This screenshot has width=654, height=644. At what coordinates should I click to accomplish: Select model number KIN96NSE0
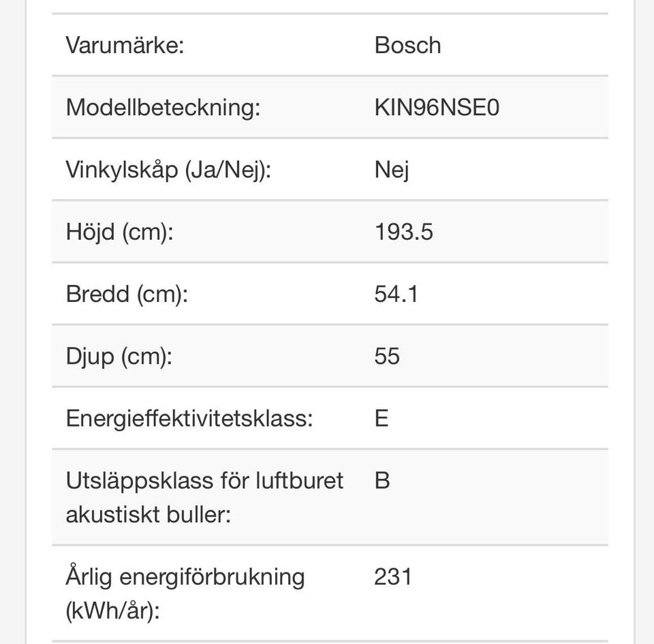[x=437, y=108]
